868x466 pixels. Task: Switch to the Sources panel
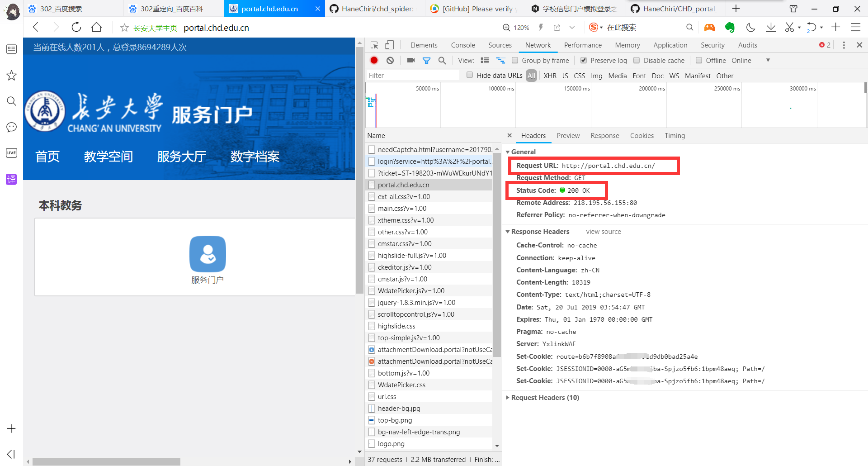pos(500,45)
